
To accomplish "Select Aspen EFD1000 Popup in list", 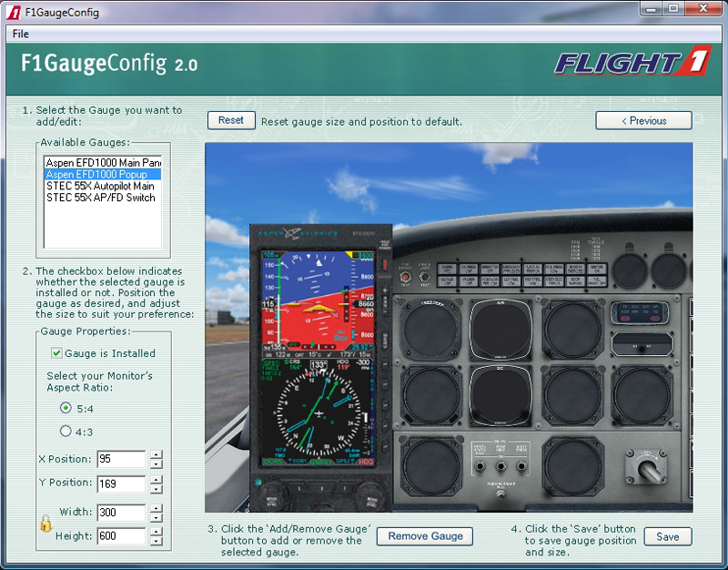I will 103,174.
